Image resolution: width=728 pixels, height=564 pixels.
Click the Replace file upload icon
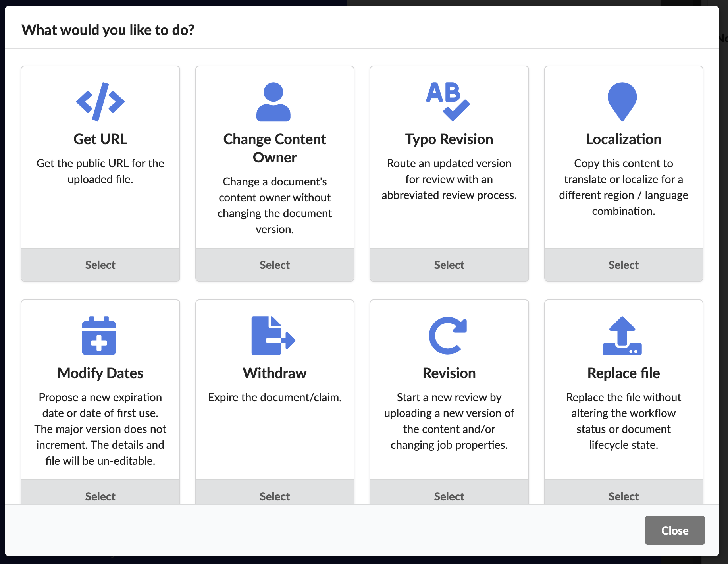622,336
